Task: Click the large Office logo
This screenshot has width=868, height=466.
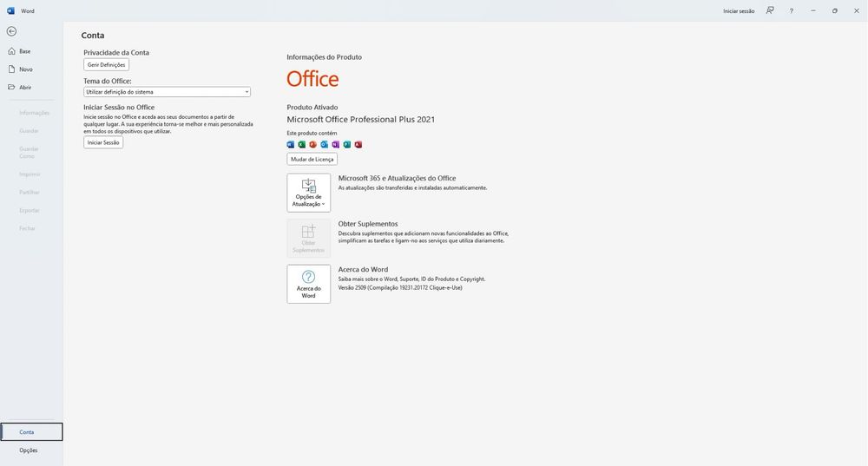Action: pyautogui.click(x=312, y=79)
